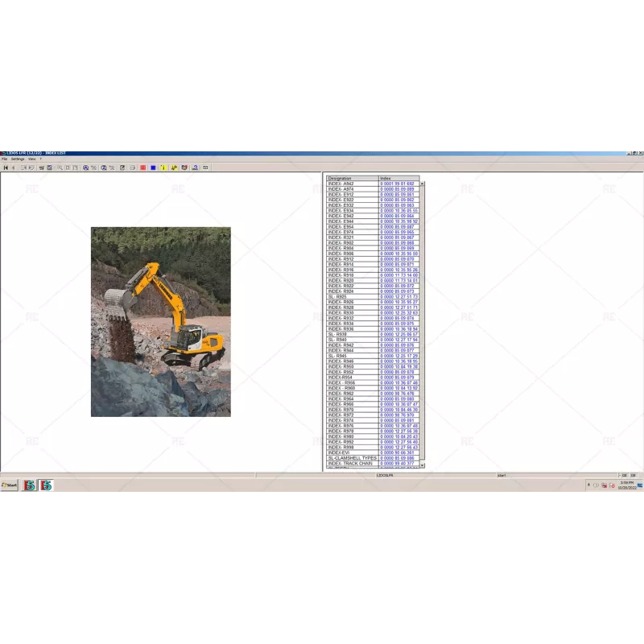The width and height of the screenshot is (644, 644).
Task: Select the yellow highlighter marker icon
Action: pos(163,167)
